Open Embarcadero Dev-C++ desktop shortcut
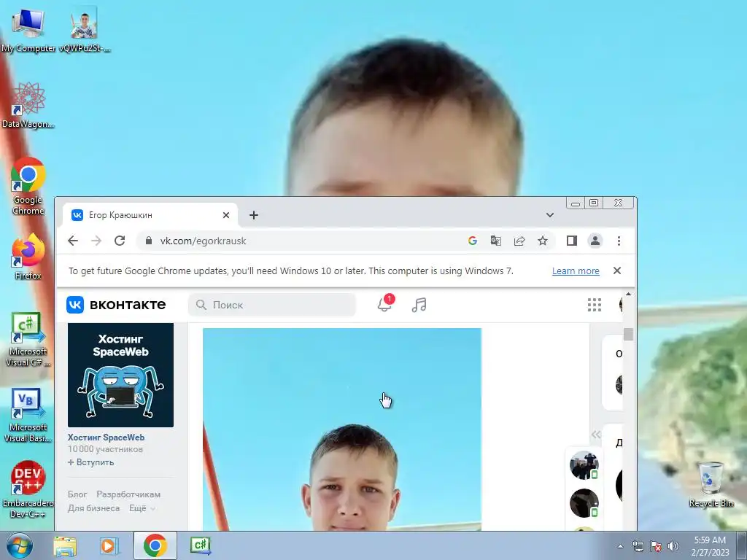Image resolution: width=747 pixels, height=560 pixels. pyautogui.click(x=28, y=489)
